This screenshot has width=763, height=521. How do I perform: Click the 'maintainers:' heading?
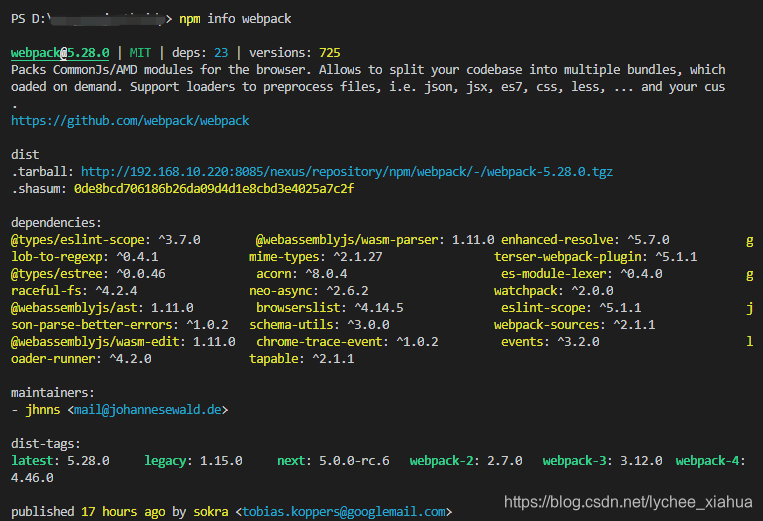click(x=53, y=393)
